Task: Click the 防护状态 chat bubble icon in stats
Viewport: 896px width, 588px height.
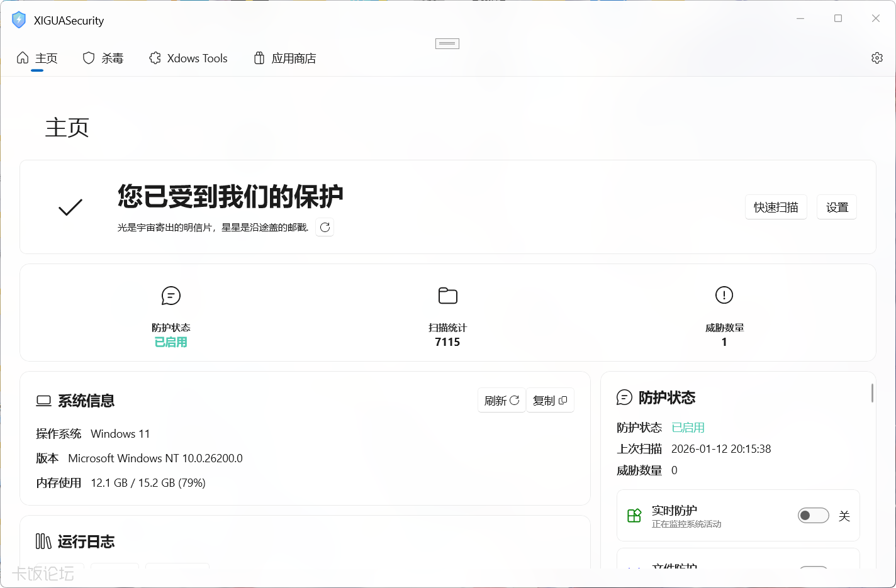Action: click(171, 296)
